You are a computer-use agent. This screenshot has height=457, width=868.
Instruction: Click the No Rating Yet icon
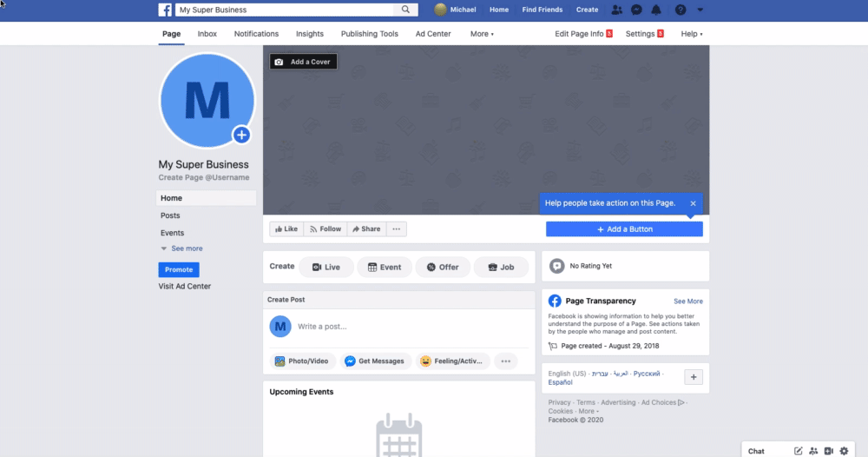click(556, 266)
